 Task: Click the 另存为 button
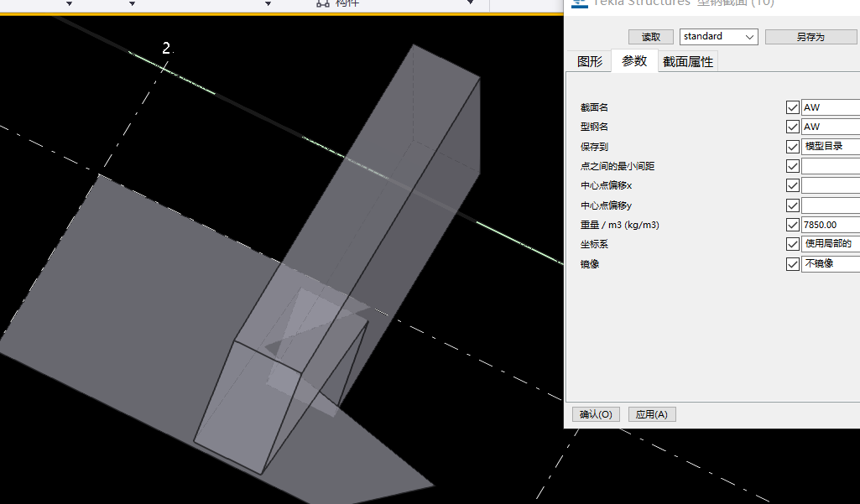pos(810,37)
